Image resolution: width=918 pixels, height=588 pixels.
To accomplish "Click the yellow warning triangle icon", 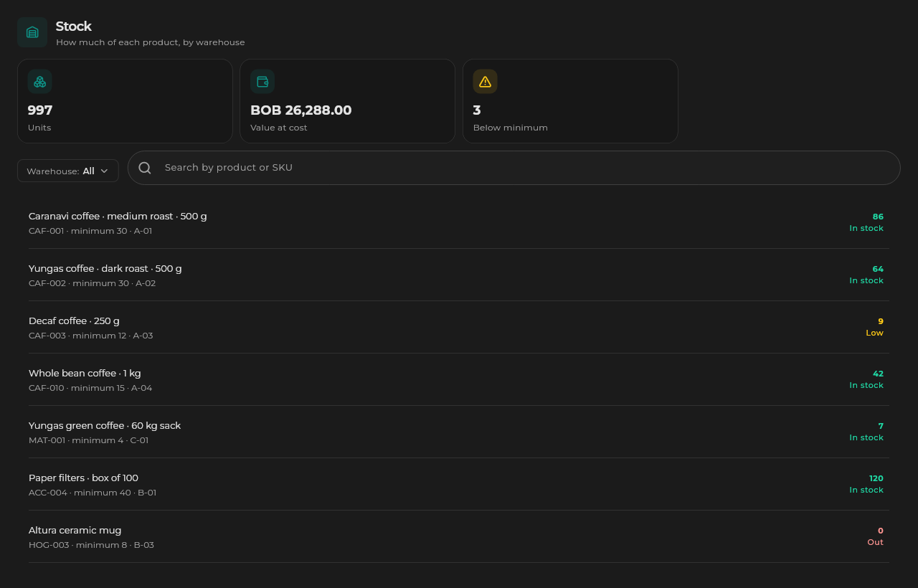I will coord(485,82).
